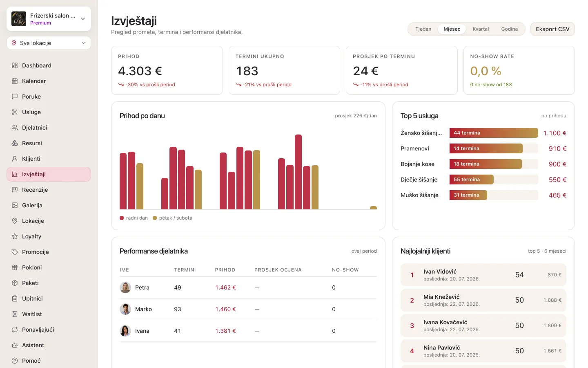This screenshot has width=588, height=368.
Task: Click the Termini ukupno 183 value
Action: (x=247, y=71)
